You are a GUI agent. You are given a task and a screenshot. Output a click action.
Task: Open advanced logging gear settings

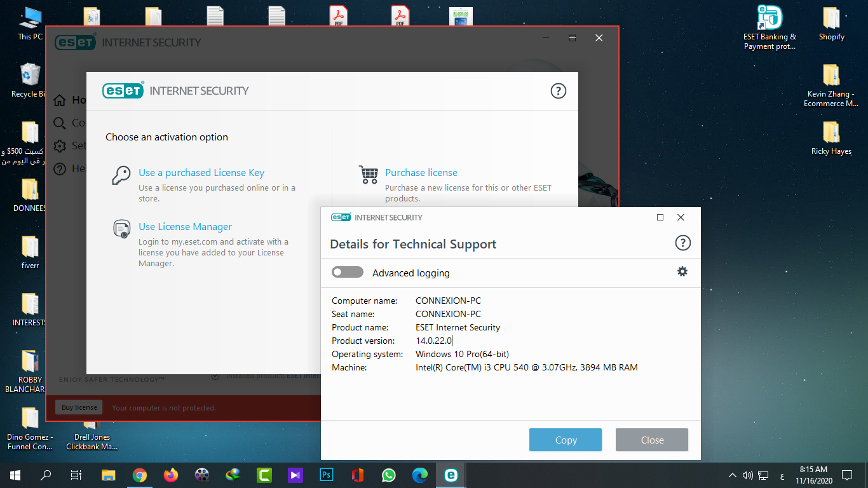coord(682,271)
